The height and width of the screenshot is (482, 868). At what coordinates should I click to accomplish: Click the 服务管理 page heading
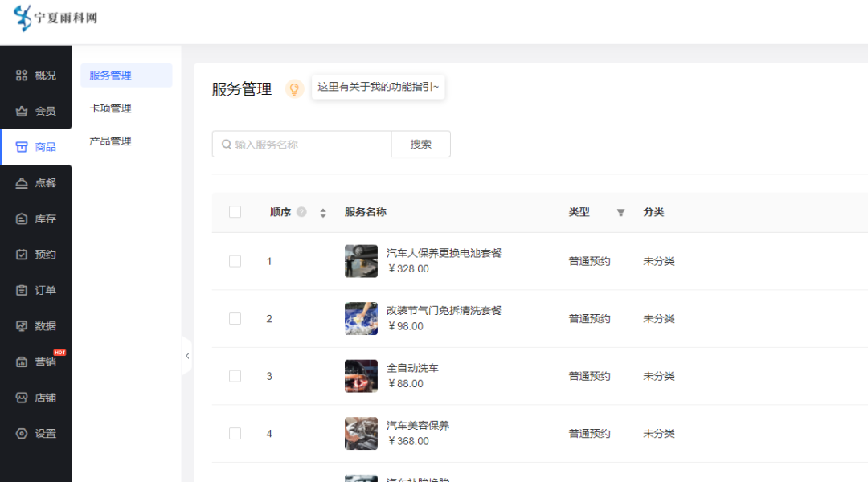point(241,89)
